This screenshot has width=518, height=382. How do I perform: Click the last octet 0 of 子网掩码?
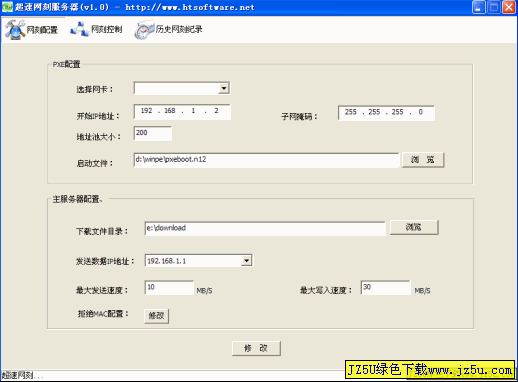tap(421, 112)
